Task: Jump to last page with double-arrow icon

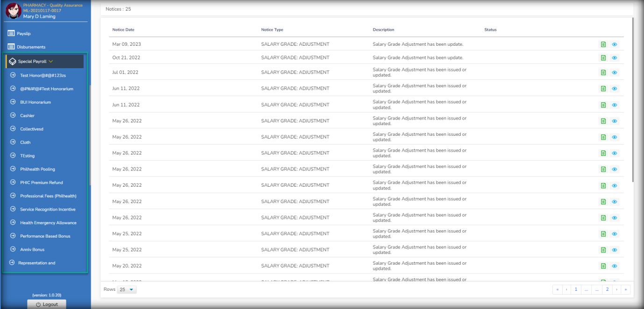Action: [626, 289]
